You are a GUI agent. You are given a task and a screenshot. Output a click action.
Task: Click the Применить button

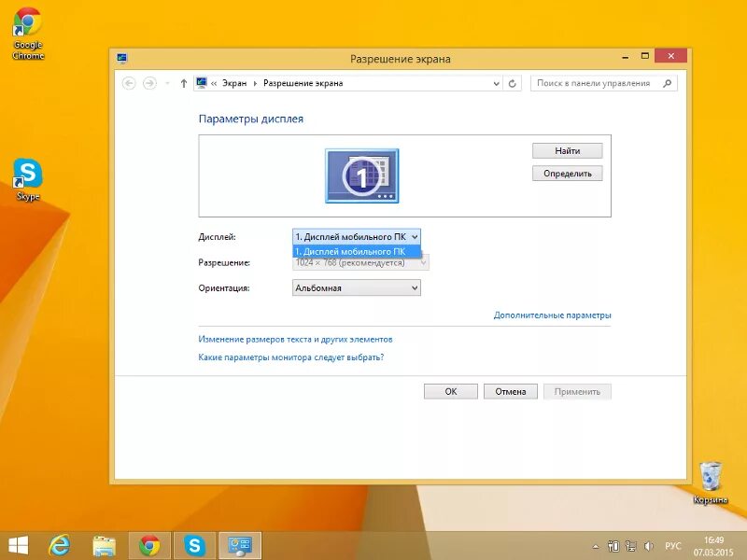(x=577, y=391)
